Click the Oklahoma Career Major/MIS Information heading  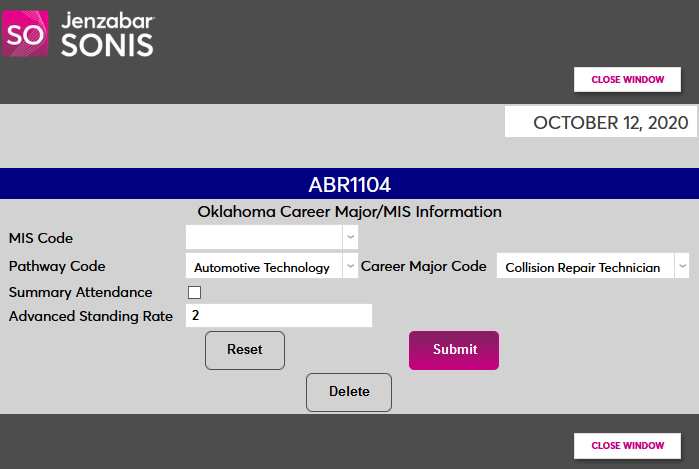click(x=349, y=212)
